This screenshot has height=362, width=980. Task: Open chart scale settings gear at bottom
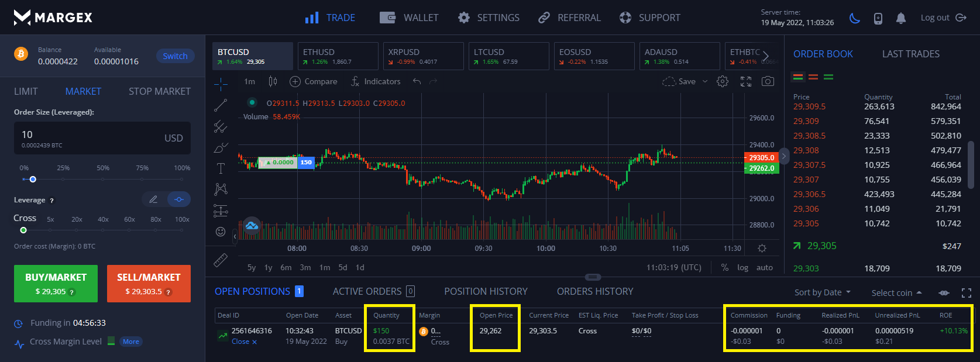click(x=762, y=249)
